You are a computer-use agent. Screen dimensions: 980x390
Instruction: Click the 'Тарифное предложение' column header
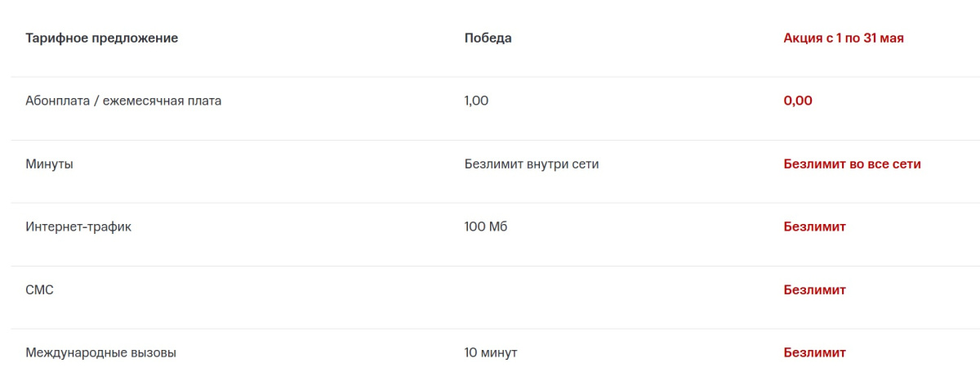click(101, 38)
